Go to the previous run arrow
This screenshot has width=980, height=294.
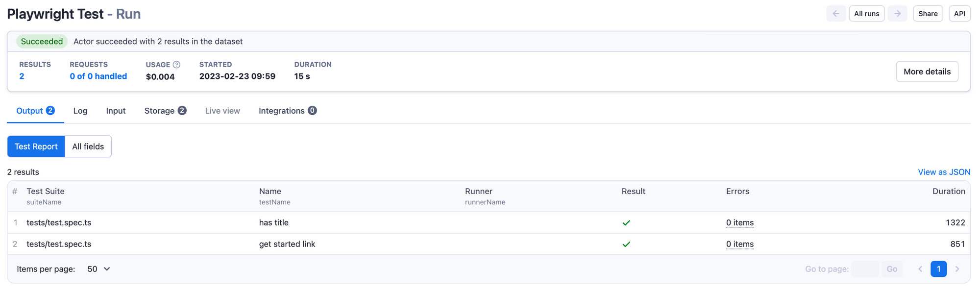click(x=836, y=14)
